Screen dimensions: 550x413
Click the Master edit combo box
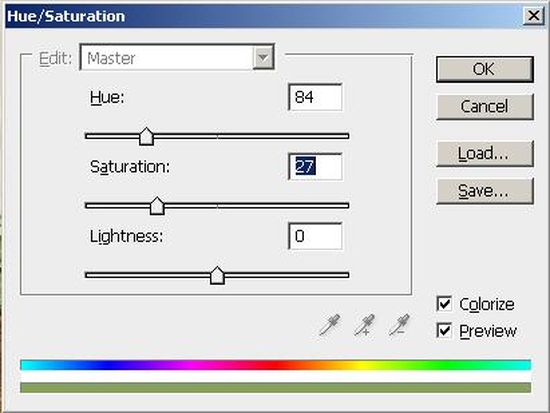(177, 57)
